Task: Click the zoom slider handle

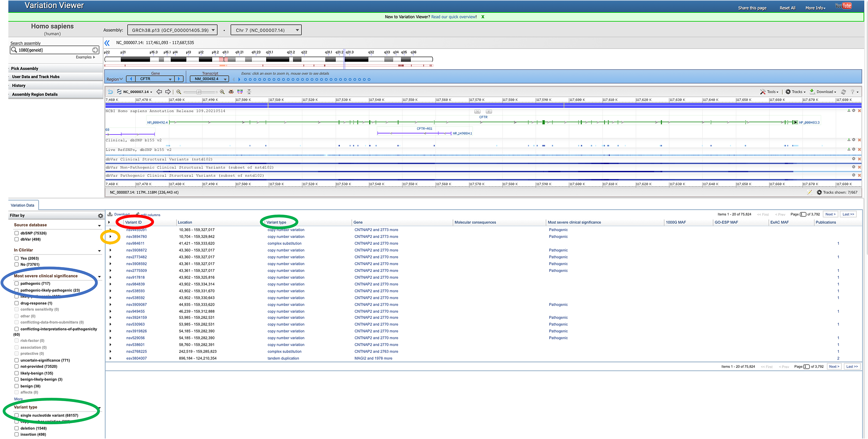Action: point(199,92)
